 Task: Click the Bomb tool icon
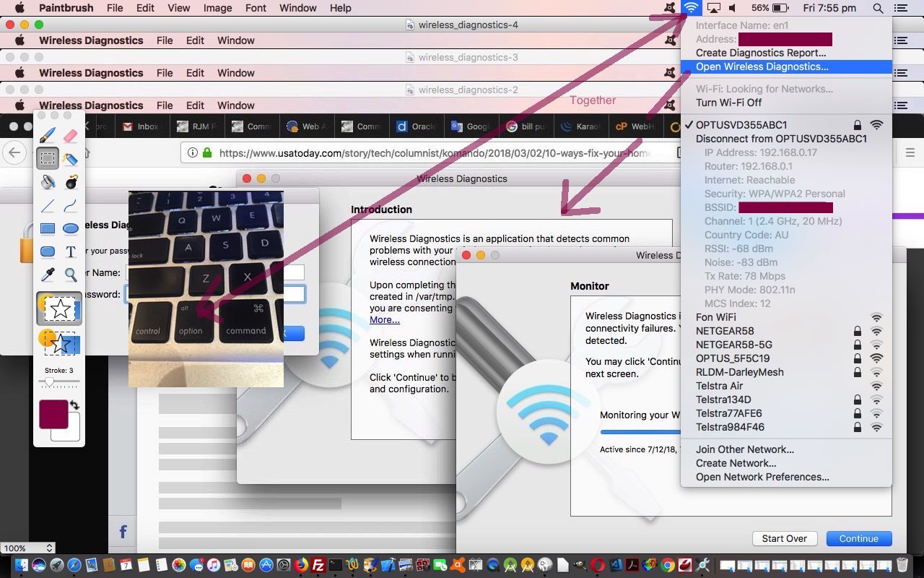pos(71,181)
